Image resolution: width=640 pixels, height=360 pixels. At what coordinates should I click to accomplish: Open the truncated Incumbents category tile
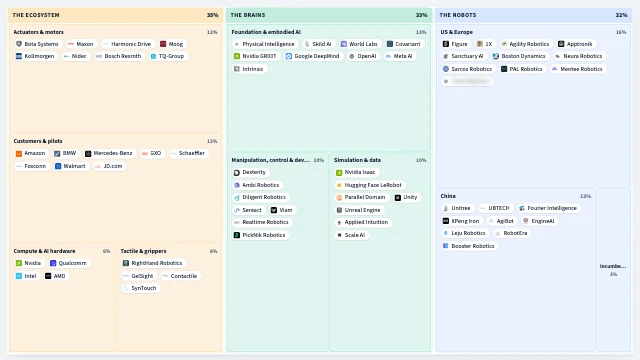pos(613,269)
